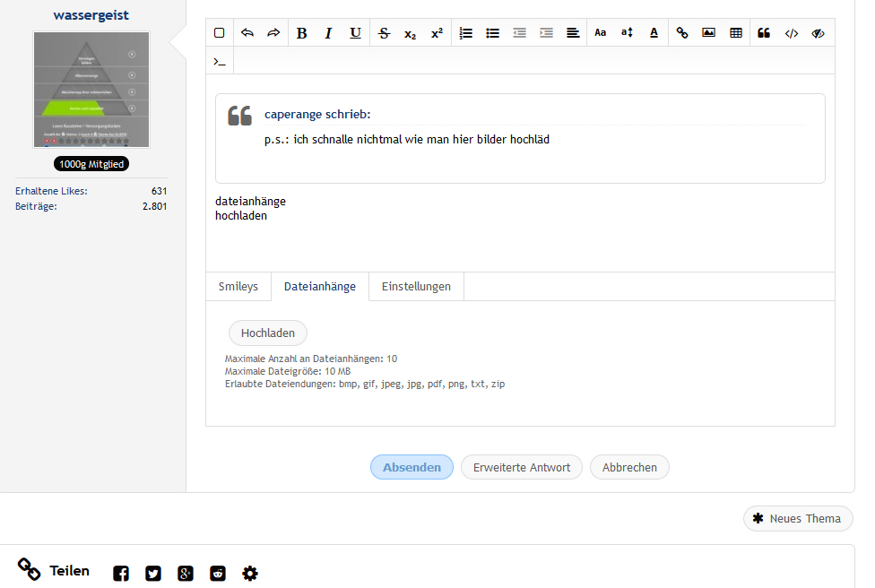
Task: Open the font size dropdown
Action: 627,33
